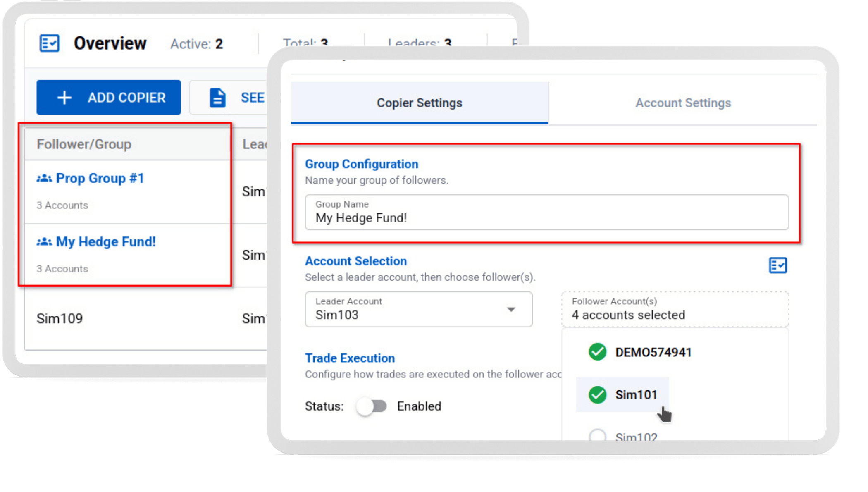Image resolution: width=868 pixels, height=492 pixels.
Task: Click the document icon beside SEE
Action: (217, 98)
